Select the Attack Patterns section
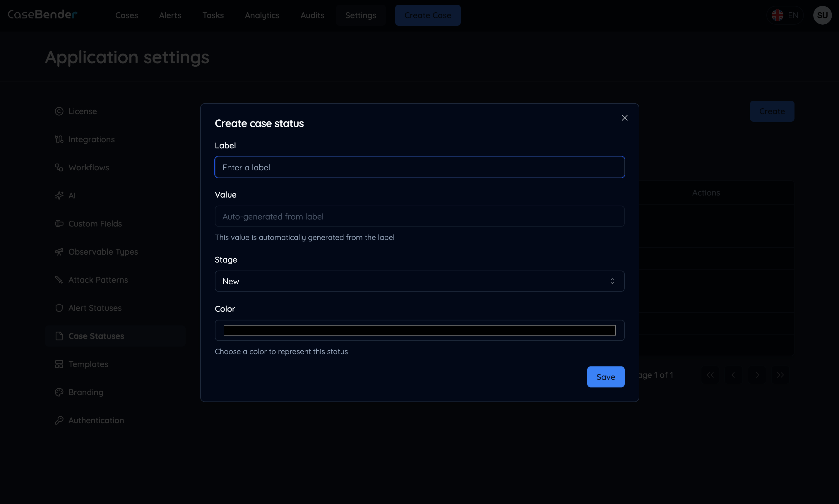Screen dimensions: 839x504 click(98, 280)
